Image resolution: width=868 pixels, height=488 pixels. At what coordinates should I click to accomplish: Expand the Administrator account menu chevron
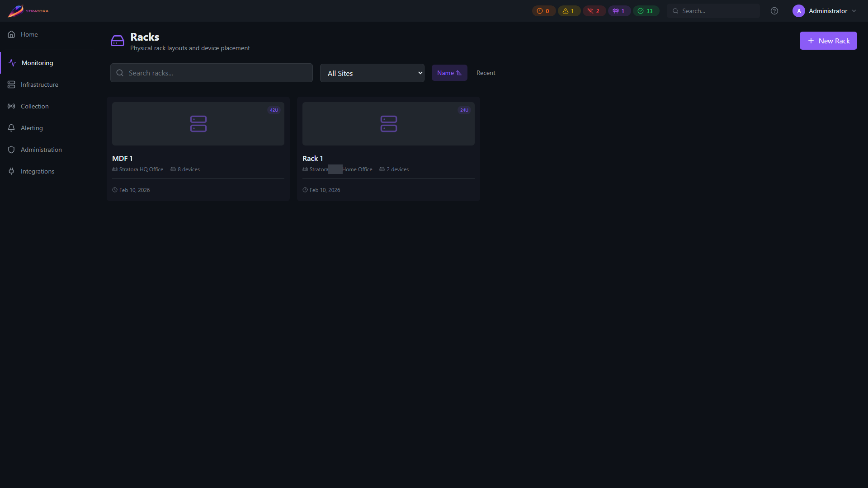click(x=854, y=11)
